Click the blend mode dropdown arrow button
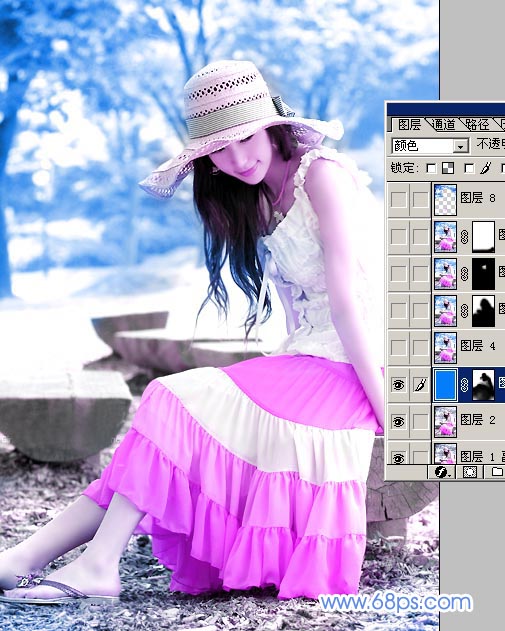 (460, 146)
